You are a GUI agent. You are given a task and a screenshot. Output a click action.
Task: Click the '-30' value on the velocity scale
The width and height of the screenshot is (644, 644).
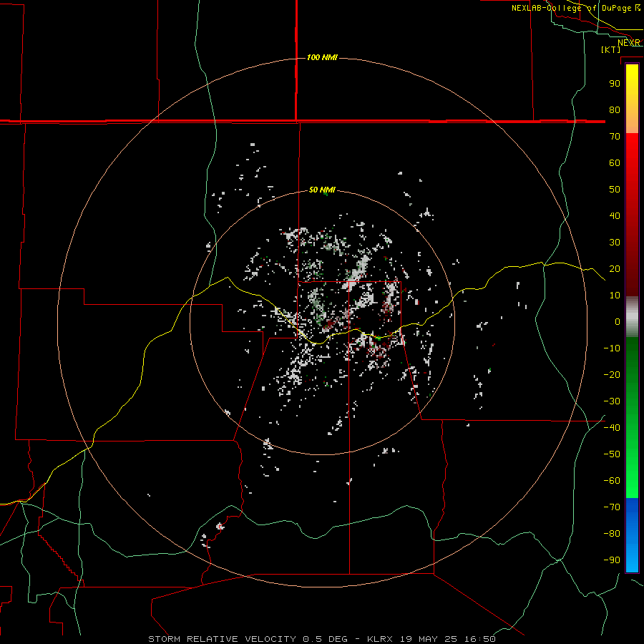pyautogui.click(x=612, y=401)
